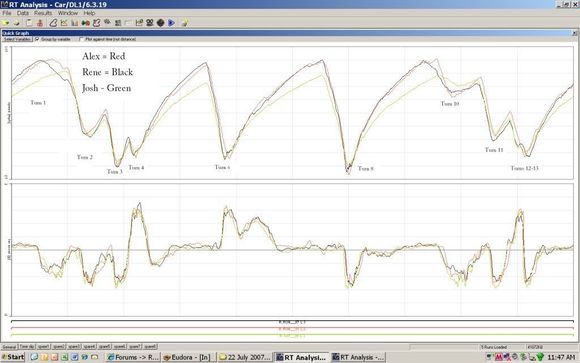Switch to the General tab
The image size is (580, 363).
pos(9,347)
